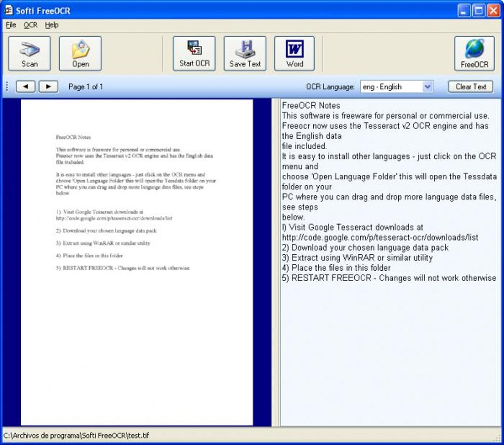
Task: Click the Clear Text button
Action: (x=471, y=87)
